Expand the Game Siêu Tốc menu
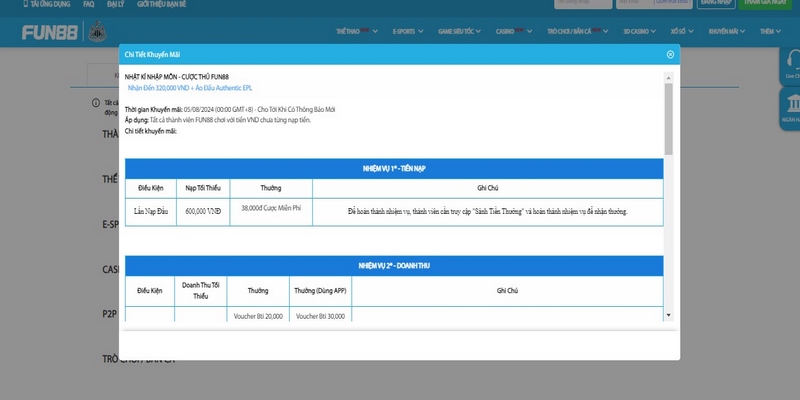 point(459,32)
